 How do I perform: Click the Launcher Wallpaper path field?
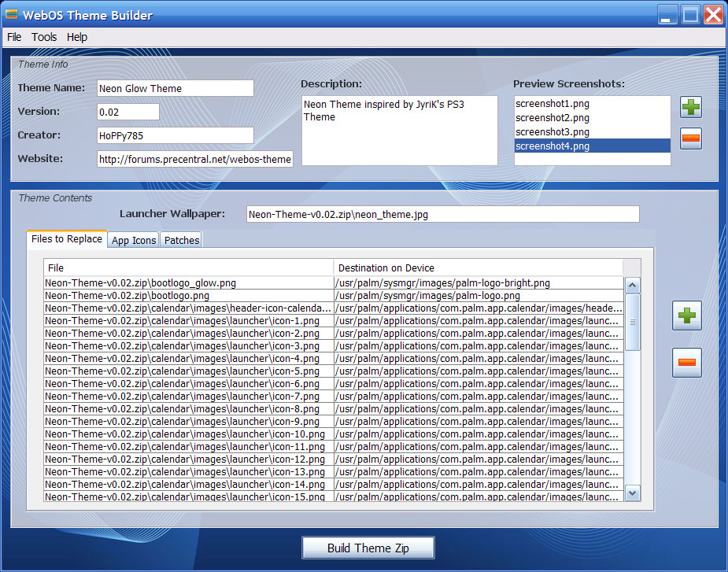click(x=442, y=214)
